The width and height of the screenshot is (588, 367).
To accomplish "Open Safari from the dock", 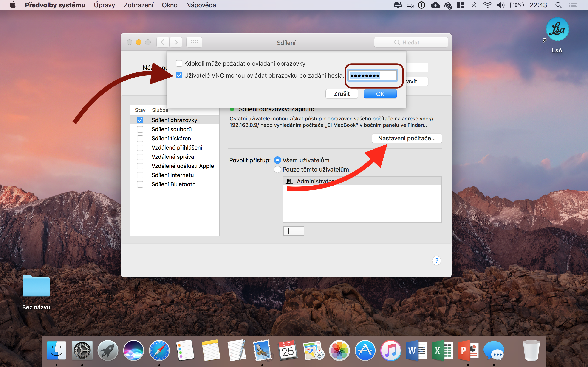I will point(159,350).
